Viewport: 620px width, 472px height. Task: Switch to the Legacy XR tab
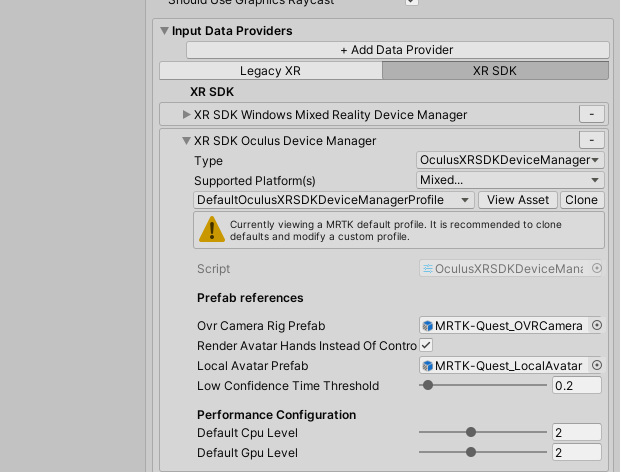pyautogui.click(x=270, y=71)
